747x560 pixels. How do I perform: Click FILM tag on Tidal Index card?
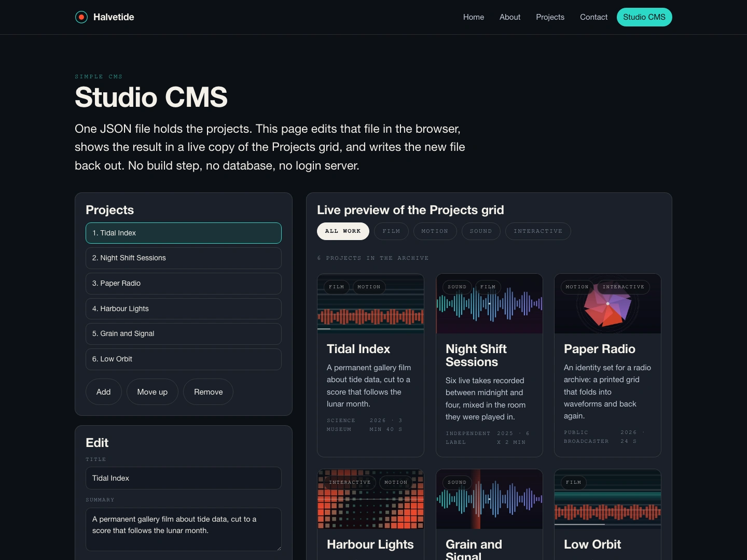click(x=337, y=287)
